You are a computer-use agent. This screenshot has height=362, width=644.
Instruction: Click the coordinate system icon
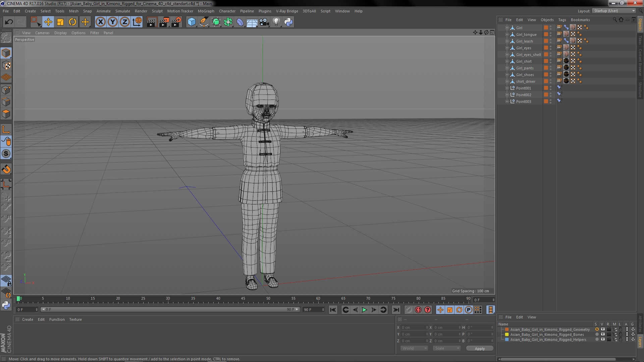137,22
